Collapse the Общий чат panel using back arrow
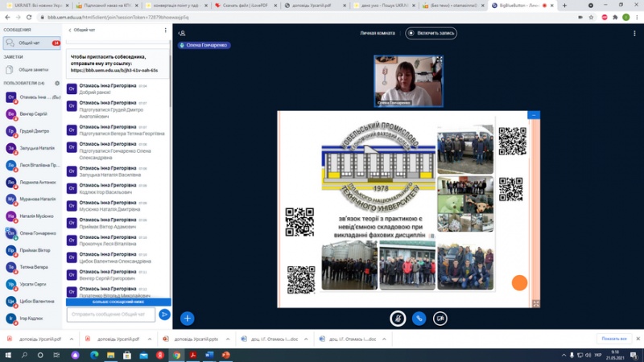The width and height of the screenshot is (644, 362). (70, 31)
